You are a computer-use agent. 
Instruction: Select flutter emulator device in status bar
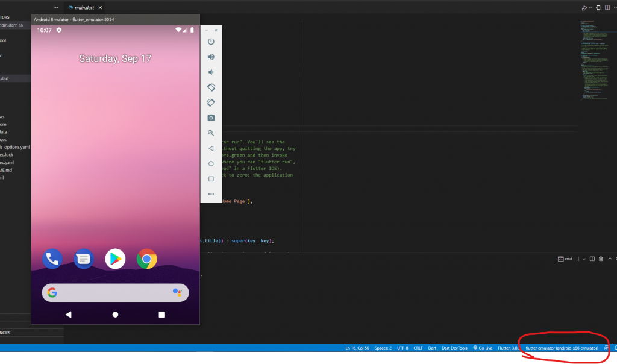562,348
